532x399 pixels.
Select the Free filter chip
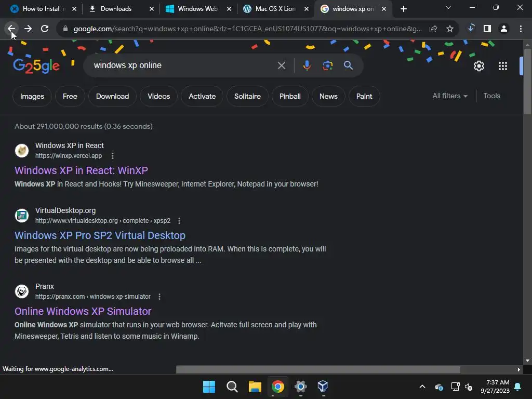(x=70, y=96)
